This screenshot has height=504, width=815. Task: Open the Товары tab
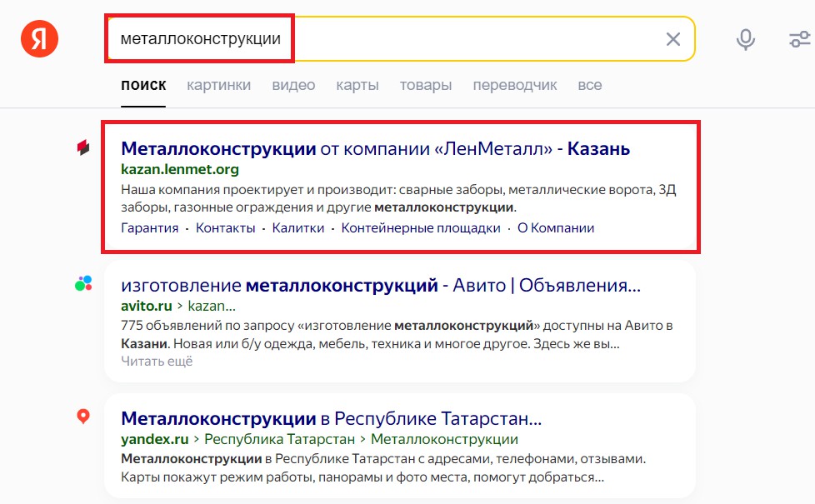pos(426,85)
